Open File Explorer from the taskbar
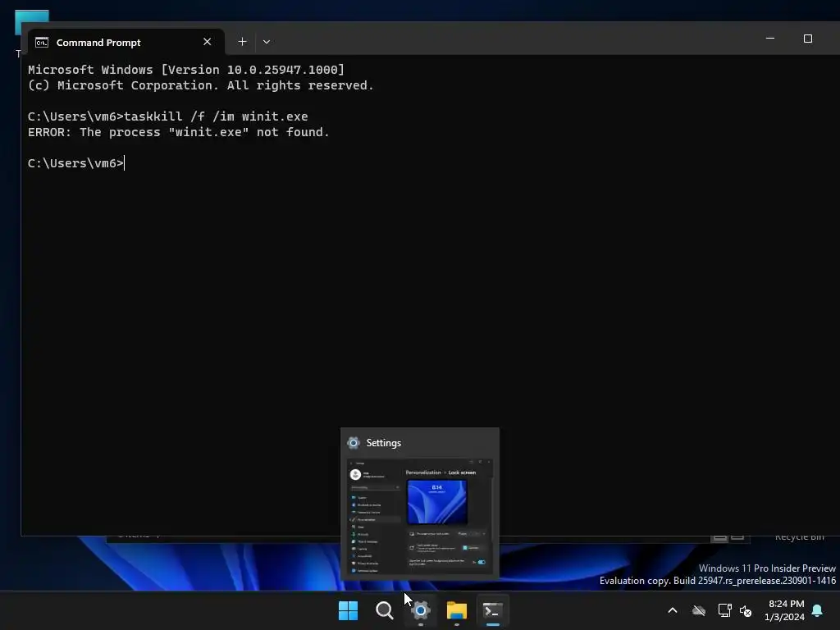Viewport: 840px width, 630px height. pos(457,610)
